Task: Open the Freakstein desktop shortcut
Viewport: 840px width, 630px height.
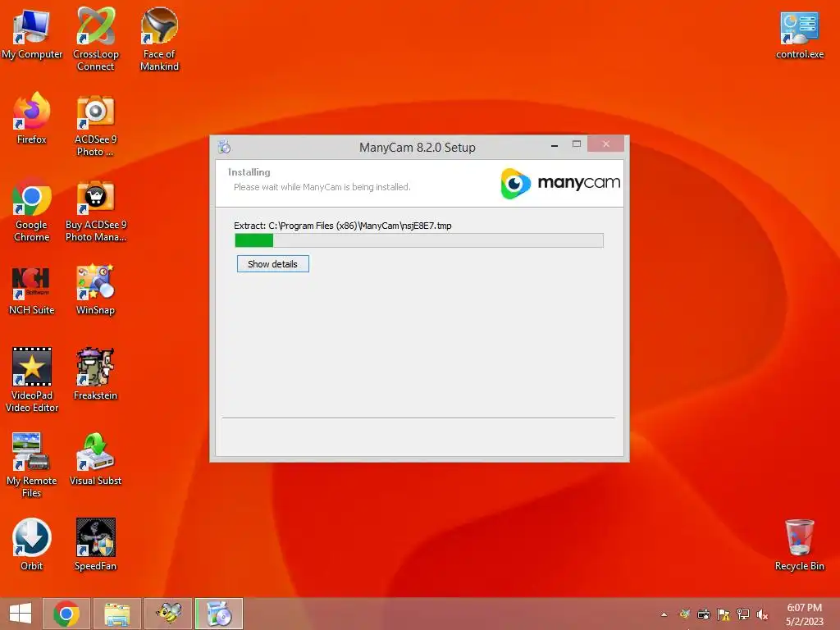Action: coord(95,374)
